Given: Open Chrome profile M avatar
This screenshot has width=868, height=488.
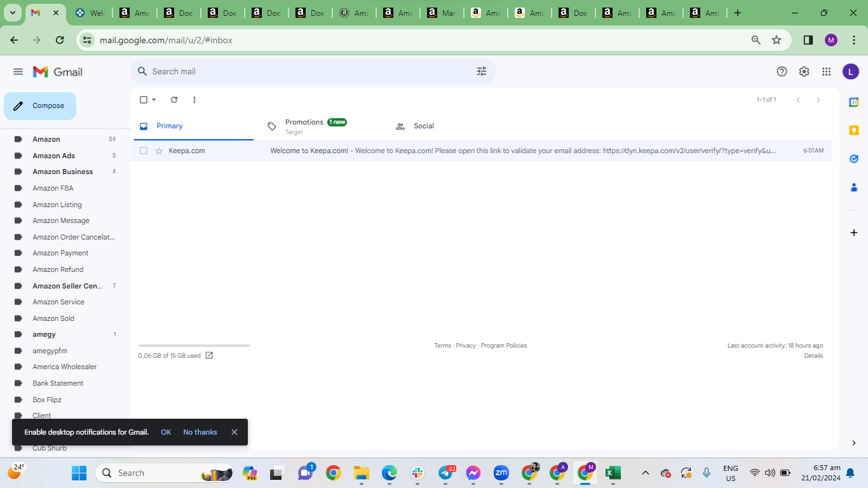Looking at the screenshot, I should 831,40.
